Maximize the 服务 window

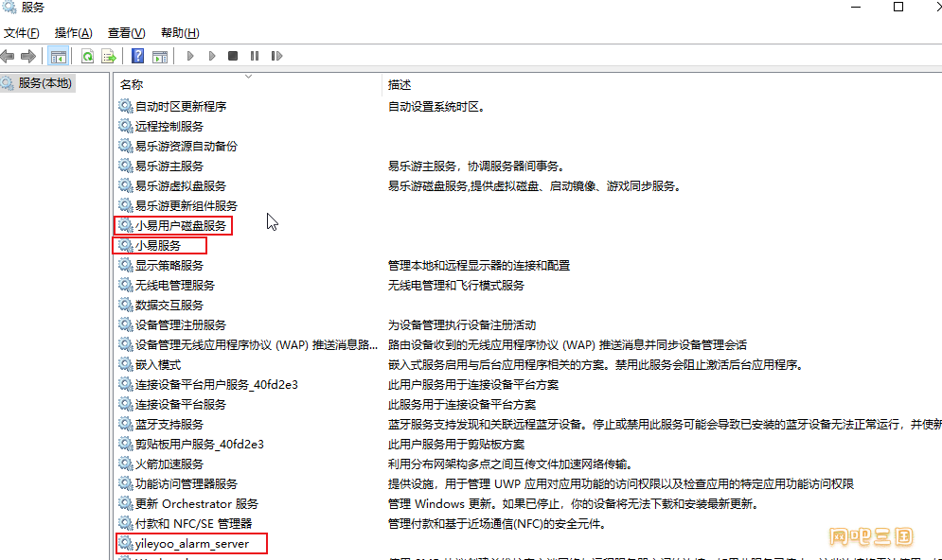point(898,7)
